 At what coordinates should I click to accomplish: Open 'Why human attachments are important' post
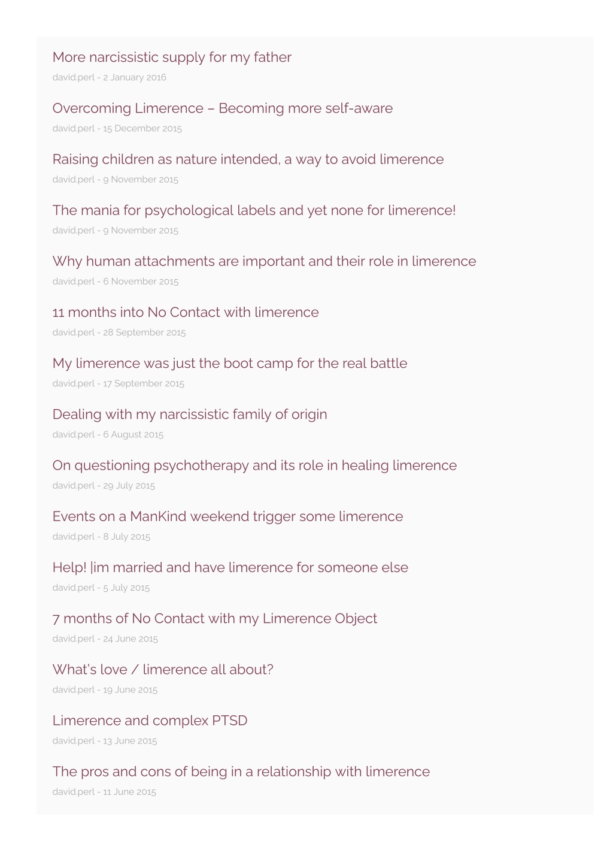pyautogui.click(x=264, y=261)
